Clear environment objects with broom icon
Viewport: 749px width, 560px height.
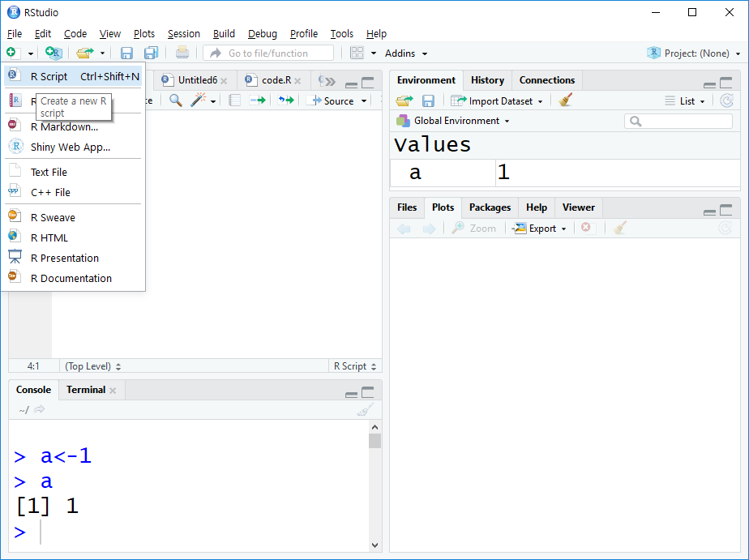[565, 100]
